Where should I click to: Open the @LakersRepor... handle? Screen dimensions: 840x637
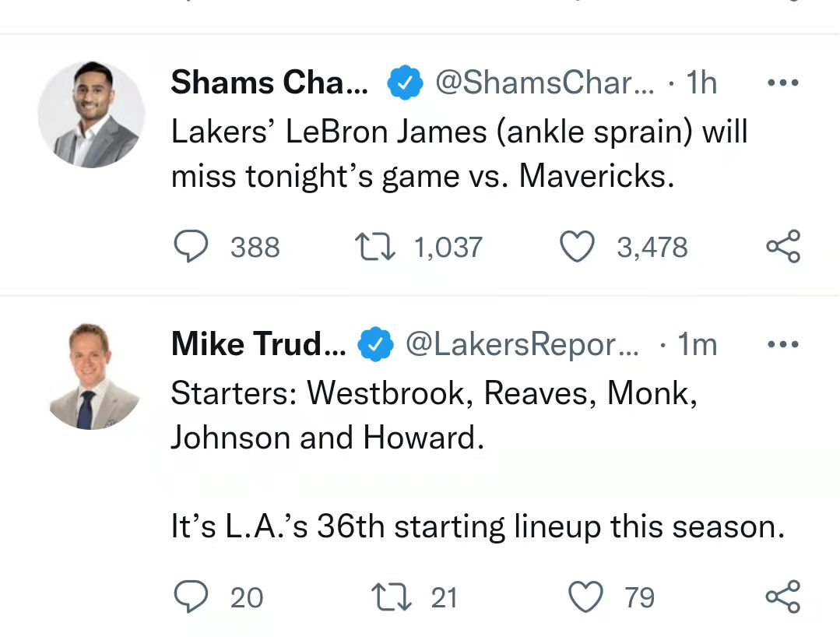point(522,344)
